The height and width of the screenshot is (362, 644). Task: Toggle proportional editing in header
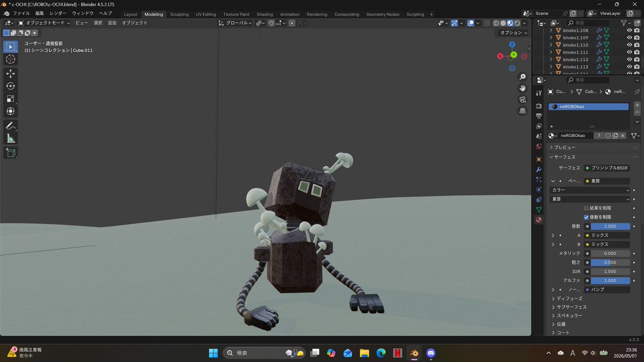click(x=291, y=23)
